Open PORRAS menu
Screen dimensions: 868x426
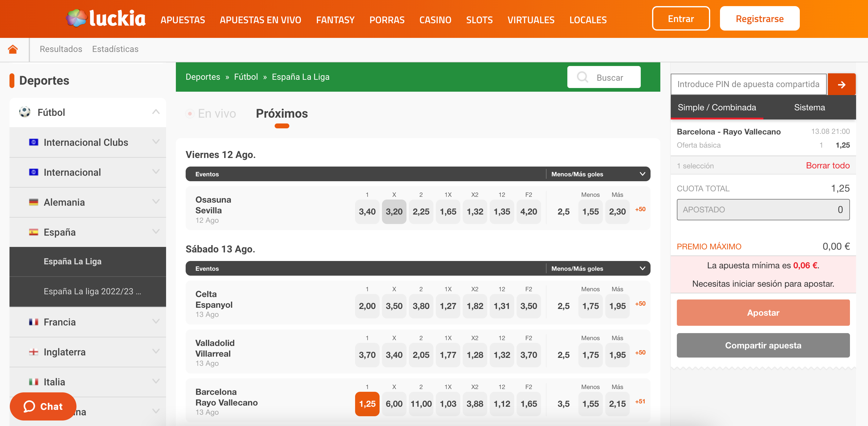387,20
